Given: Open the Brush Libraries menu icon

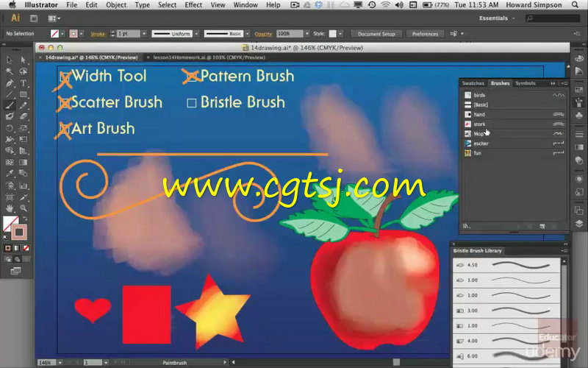Looking at the screenshot, I should 467,226.
